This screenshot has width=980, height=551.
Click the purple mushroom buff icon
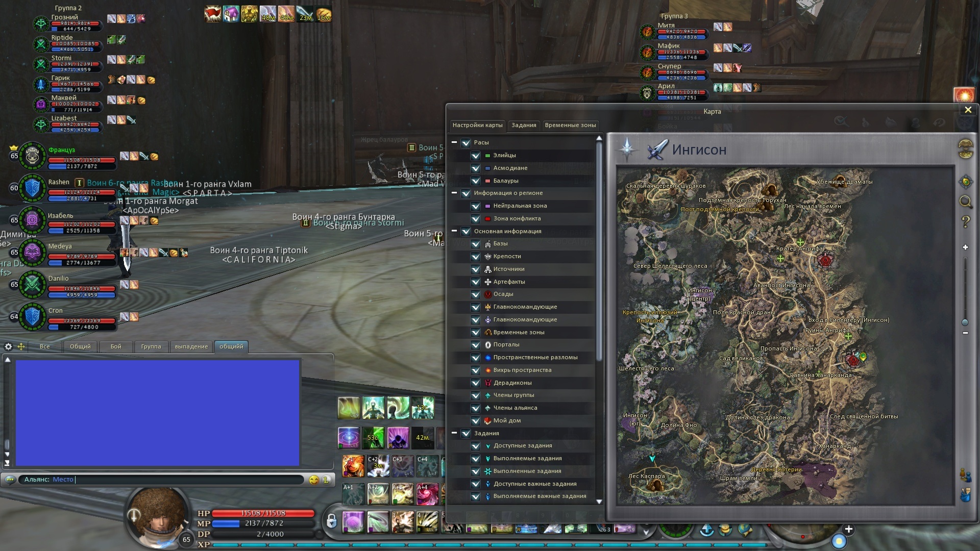(231, 14)
